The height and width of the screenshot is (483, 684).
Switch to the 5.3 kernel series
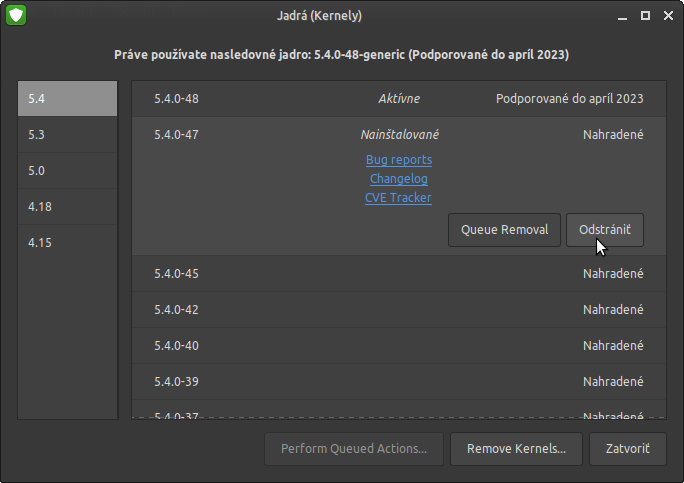[68, 135]
